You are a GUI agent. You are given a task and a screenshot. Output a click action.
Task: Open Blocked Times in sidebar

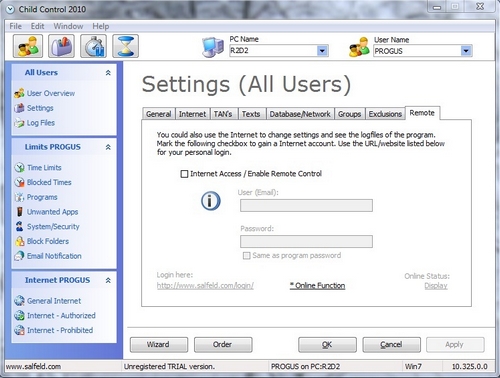tap(49, 182)
